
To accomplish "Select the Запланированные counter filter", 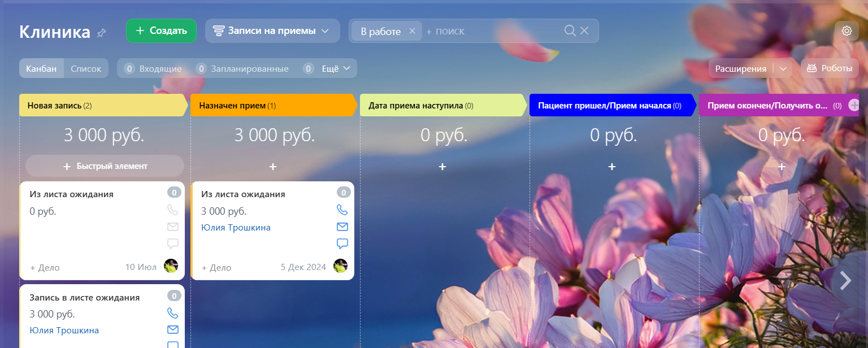I will [243, 68].
